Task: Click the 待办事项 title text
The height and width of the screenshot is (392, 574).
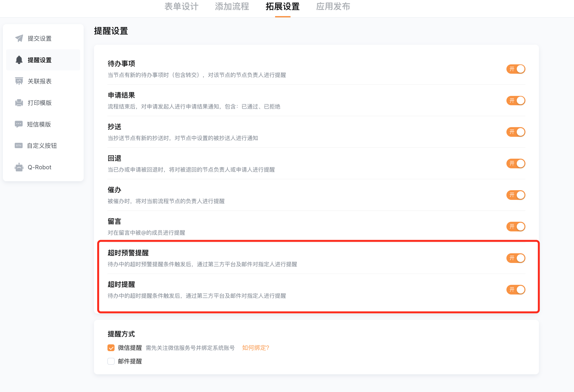Action: pyautogui.click(x=121, y=64)
